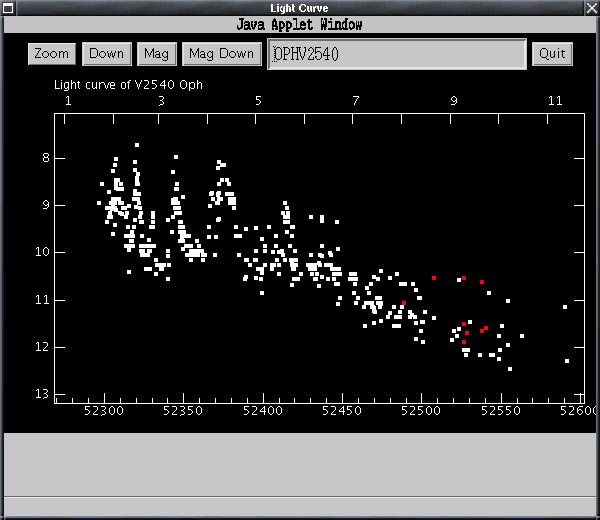
Task: Click the title bar's right-corner window button
Action: [590, 8]
